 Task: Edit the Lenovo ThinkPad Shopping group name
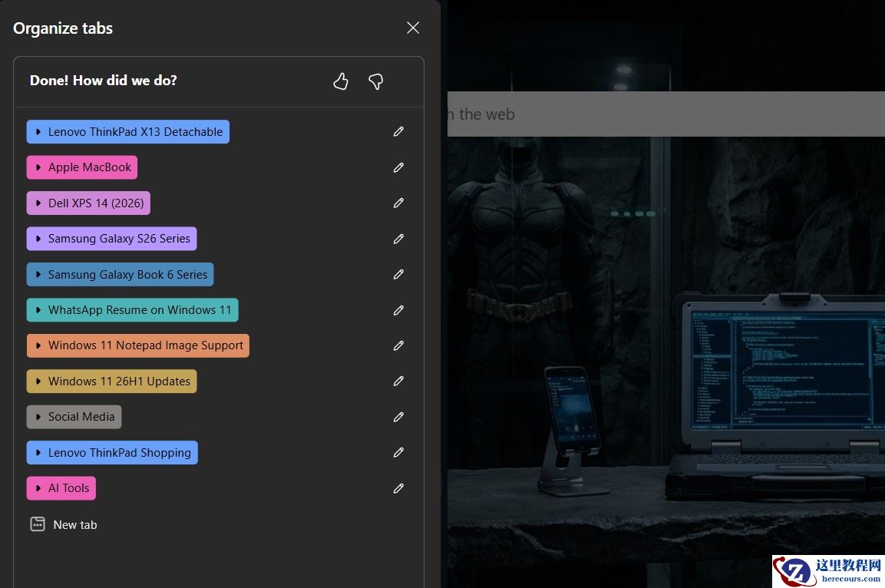tap(398, 453)
